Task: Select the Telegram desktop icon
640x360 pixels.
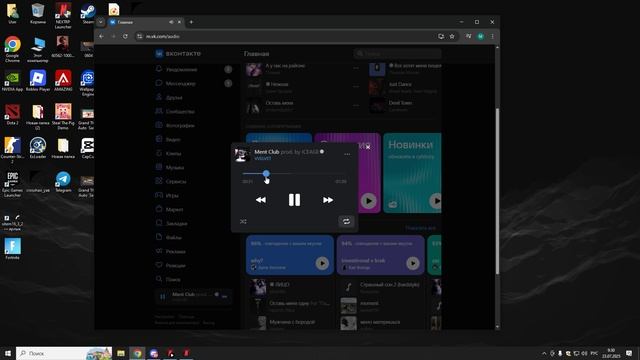Action: pyautogui.click(x=63, y=182)
